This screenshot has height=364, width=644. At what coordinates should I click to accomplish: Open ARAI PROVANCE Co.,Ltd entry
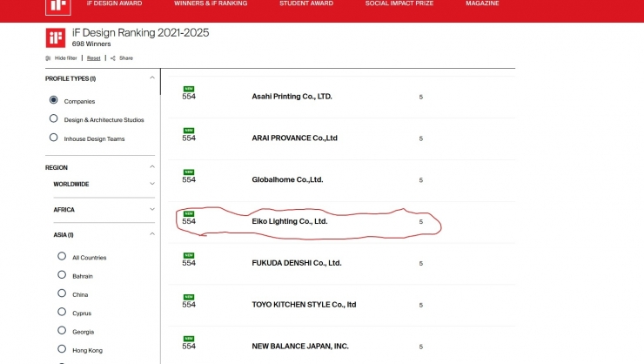294,138
